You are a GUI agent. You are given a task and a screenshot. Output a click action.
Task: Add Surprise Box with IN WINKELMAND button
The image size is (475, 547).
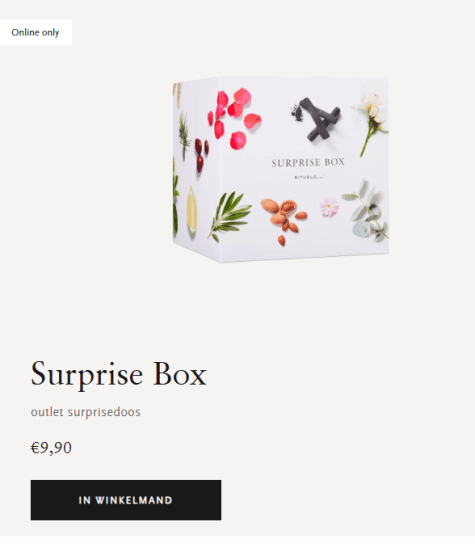tap(126, 500)
